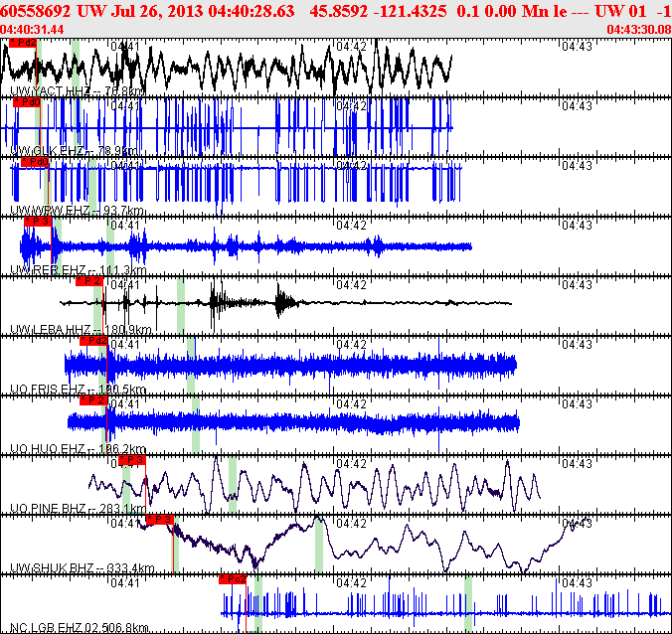Screen dimensions: 672x634
Task: Select the Pd2 pick flag on FRIS trace
Action: point(93,341)
